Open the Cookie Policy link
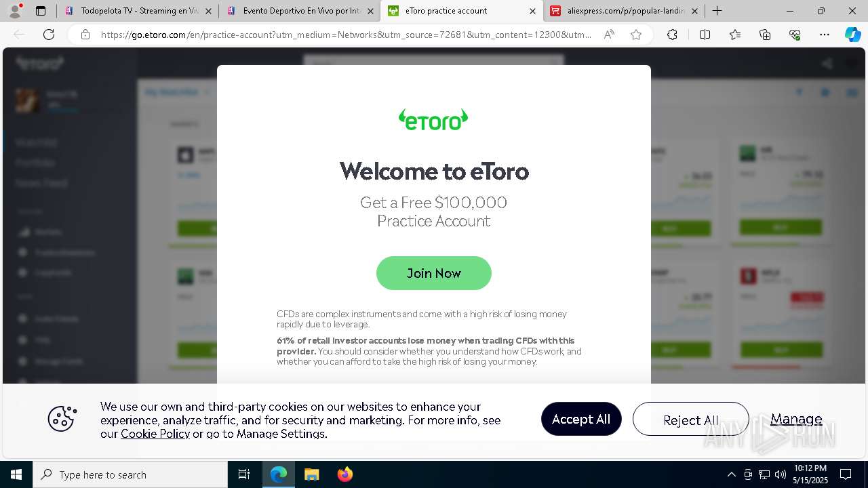868x488 pixels. pos(155,434)
